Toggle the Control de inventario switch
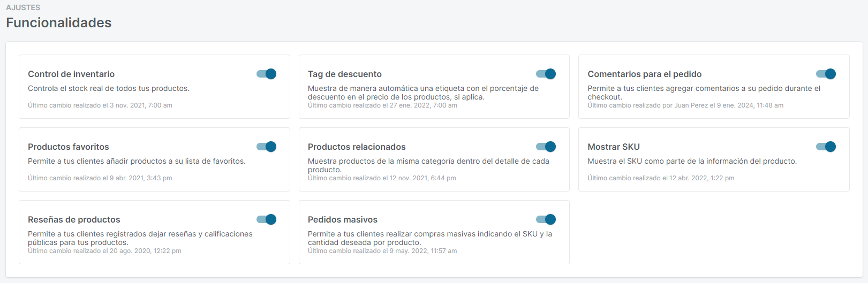This screenshot has width=868, height=283. (x=266, y=74)
